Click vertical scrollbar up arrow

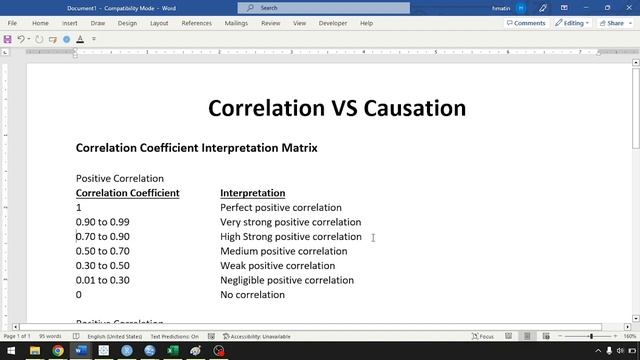(x=636, y=62)
